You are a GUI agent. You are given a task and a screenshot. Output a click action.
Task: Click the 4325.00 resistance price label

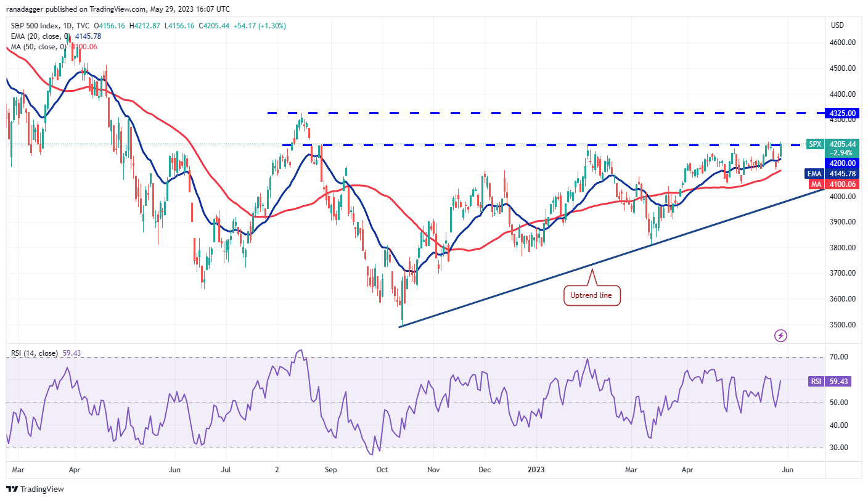842,113
